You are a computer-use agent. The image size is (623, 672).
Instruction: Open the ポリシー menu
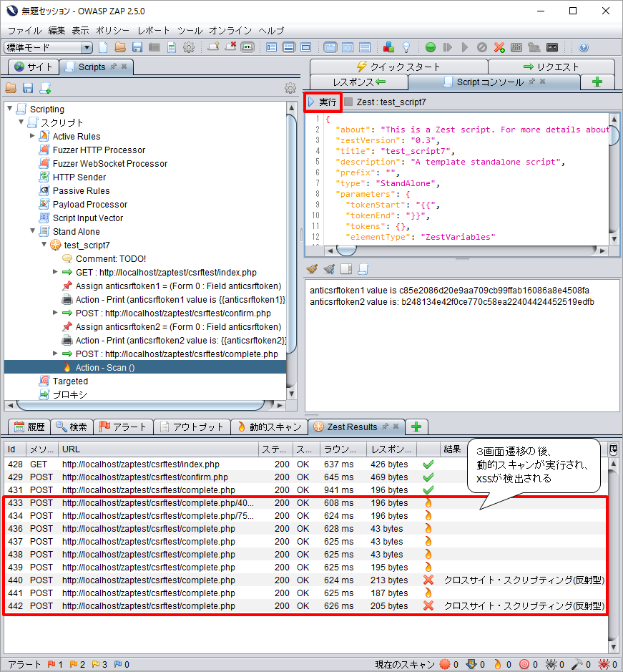point(112,31)
